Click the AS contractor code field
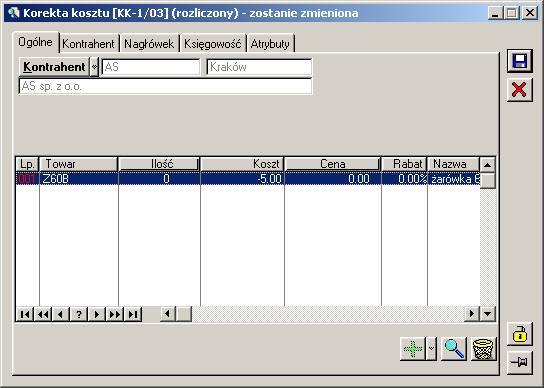The width and height of the screenshot is (544, 388). pyautogui.click(x=151, y=67)
